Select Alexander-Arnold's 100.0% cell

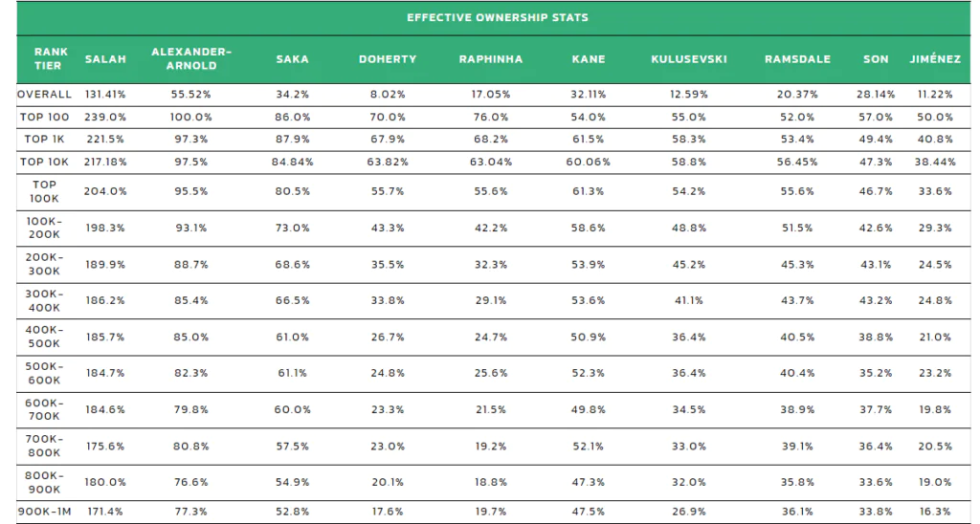point(191,117)
